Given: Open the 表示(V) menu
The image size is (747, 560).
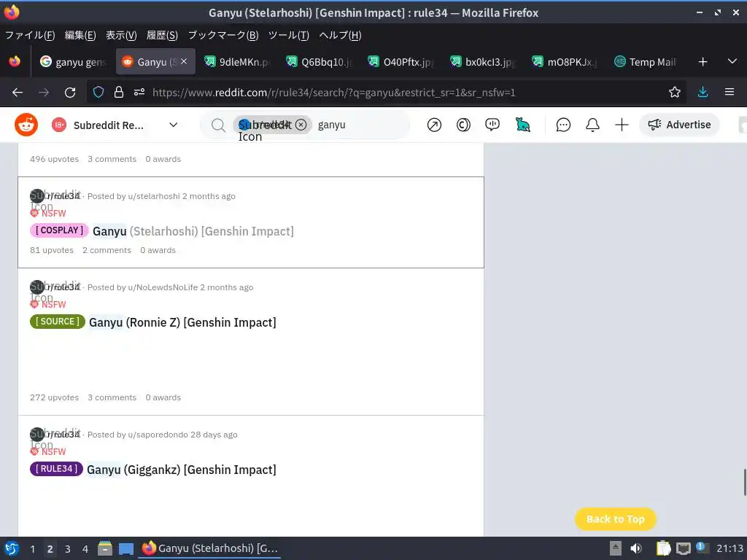Looking at the screenshot, I should [x=121, y=35].
